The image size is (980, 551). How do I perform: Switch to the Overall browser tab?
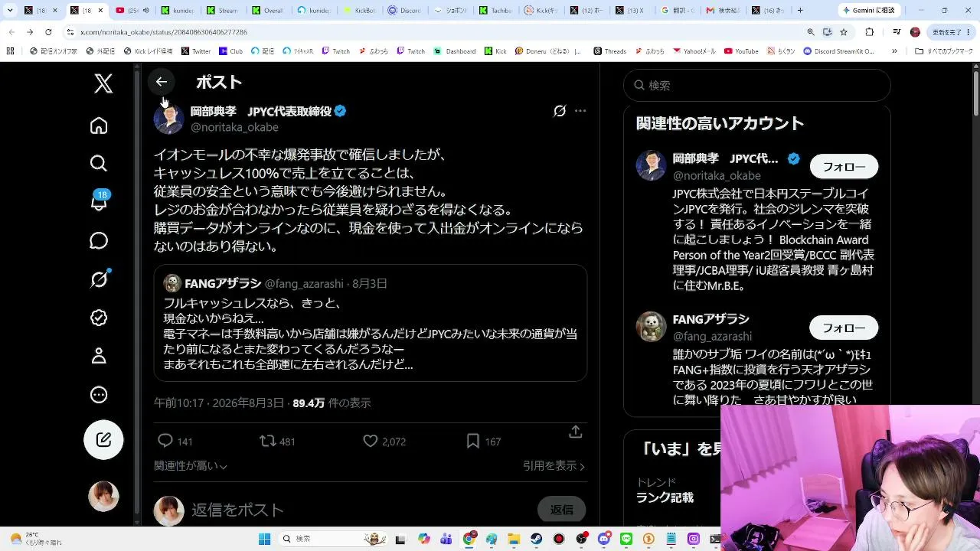tap(269, 10)
